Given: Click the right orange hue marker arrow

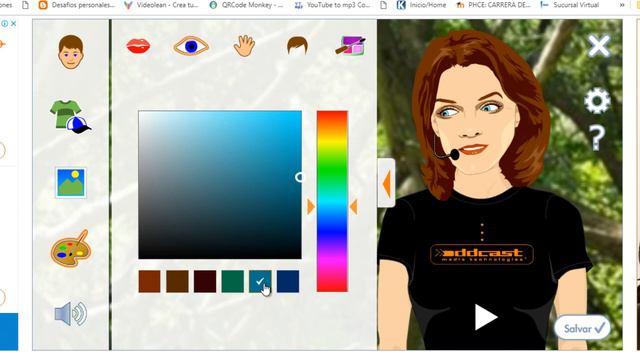Looking at the screenshot, I should point(353,207).
